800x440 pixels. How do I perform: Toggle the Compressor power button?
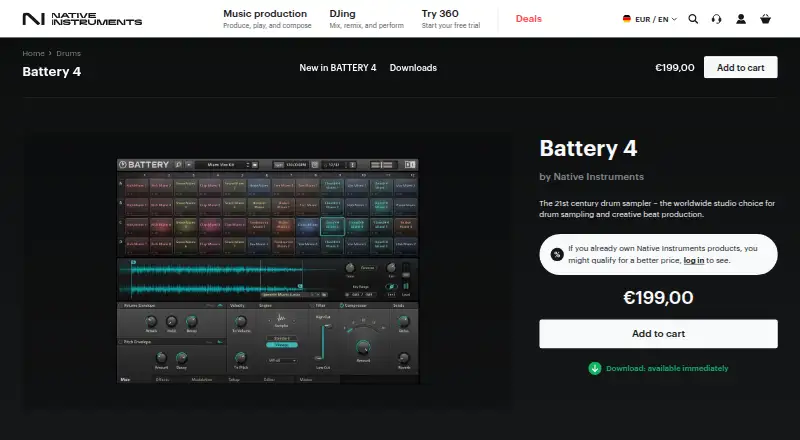341,305
